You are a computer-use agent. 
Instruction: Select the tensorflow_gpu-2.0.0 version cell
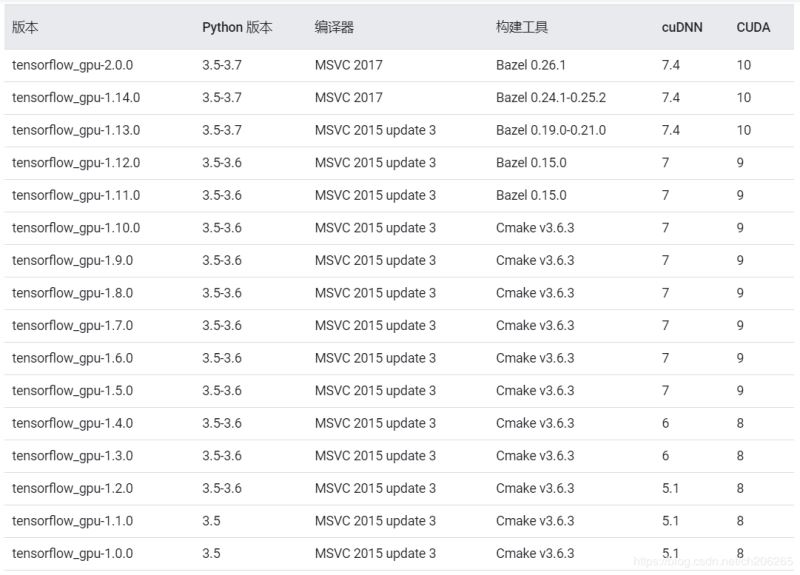72,65
